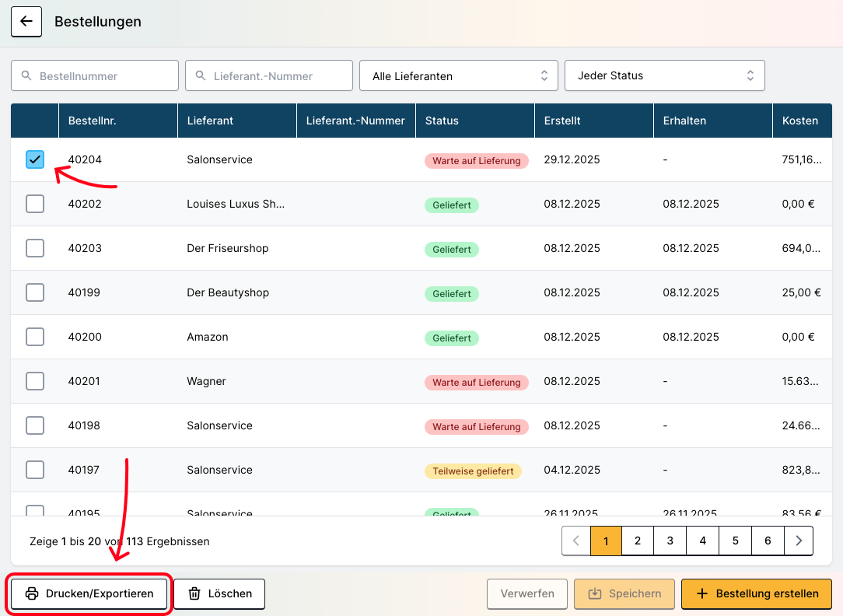Open the Alle Lieferanten dropdown
This screenshot has height=616, width=843.
tap(458, 76)
